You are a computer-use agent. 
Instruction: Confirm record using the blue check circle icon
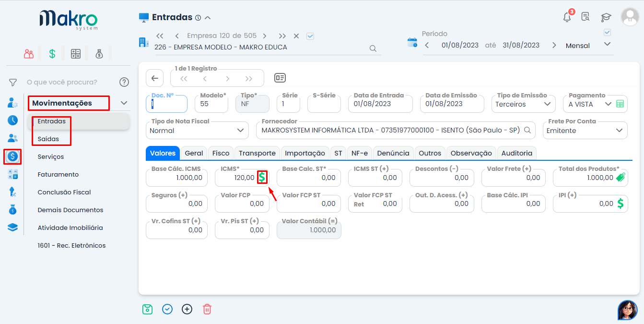tap(167, 309)
